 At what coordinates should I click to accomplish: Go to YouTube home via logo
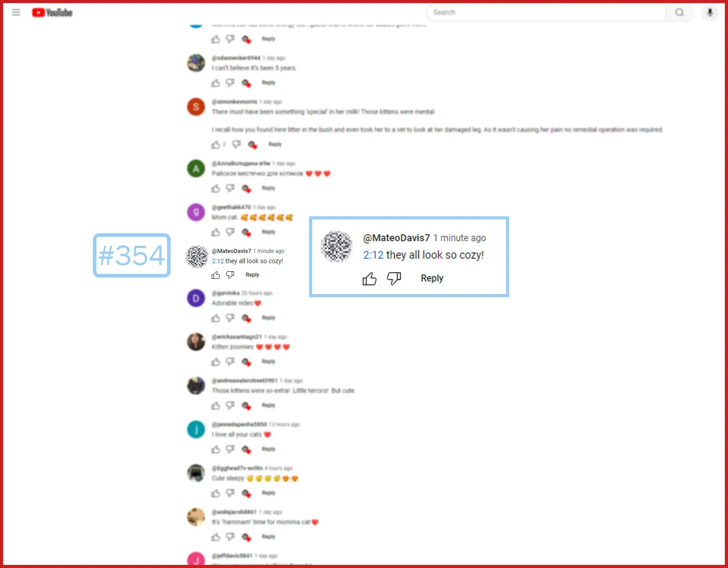[52, 13]
